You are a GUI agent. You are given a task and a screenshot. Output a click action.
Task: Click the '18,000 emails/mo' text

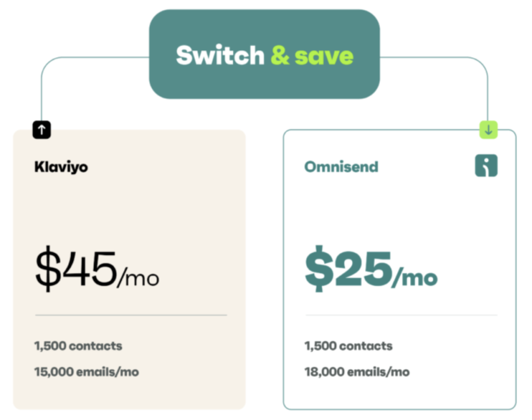356,372
